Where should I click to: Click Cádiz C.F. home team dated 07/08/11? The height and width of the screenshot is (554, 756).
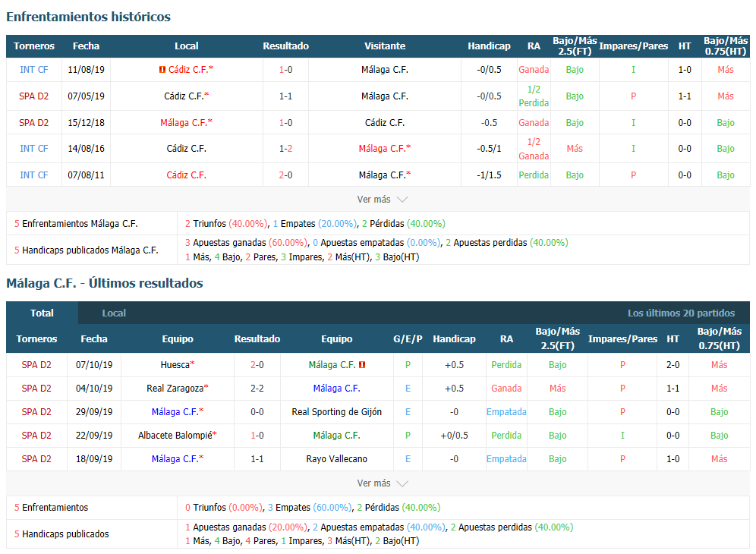pos(186,175)
